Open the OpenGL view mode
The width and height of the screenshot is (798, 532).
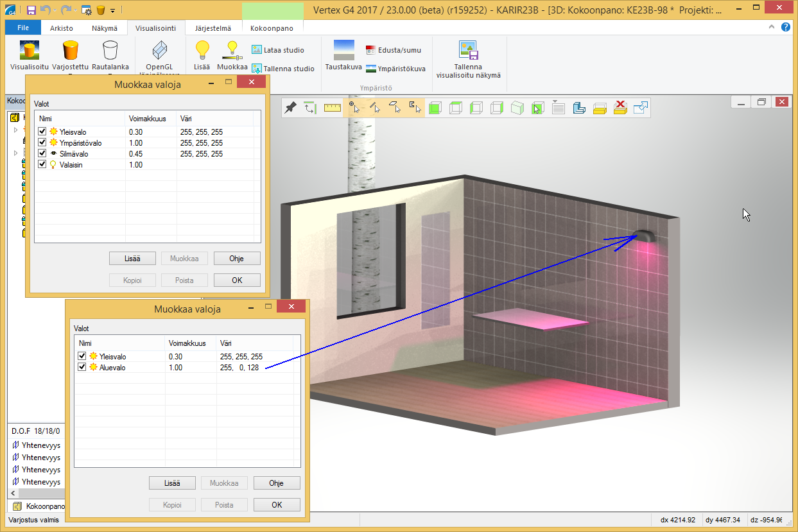pyautogui.click(x=159, y=50)
